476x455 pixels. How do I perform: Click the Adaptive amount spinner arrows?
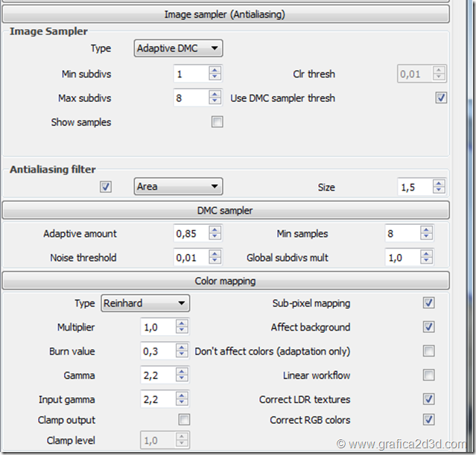click(215, 234)
